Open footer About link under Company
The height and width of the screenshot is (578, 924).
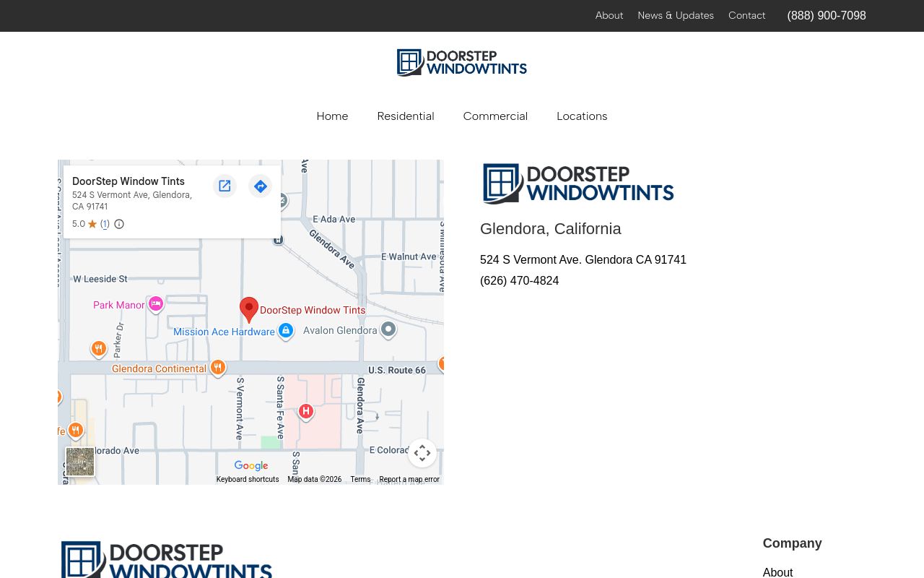click(778, 573)
